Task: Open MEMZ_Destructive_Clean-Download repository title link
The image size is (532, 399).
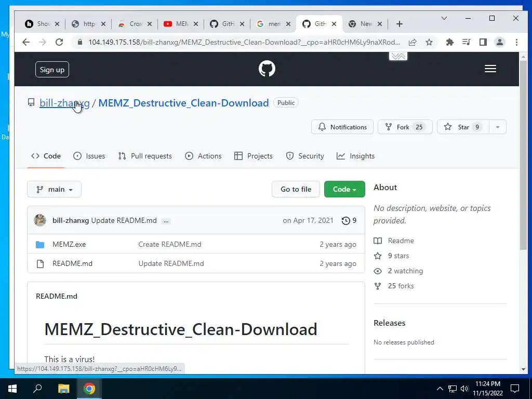Action: click(x=183, y=103)
